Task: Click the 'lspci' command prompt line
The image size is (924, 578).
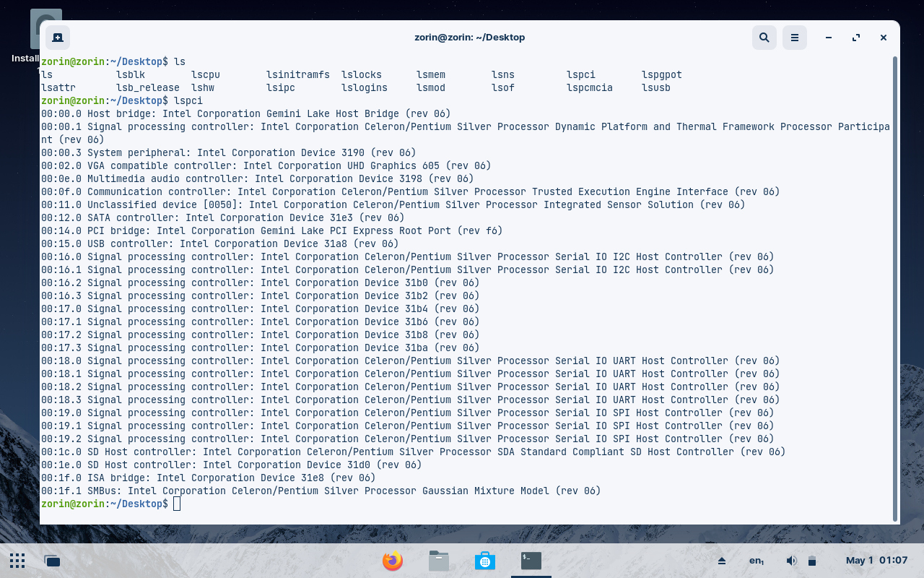Action: 122,100
